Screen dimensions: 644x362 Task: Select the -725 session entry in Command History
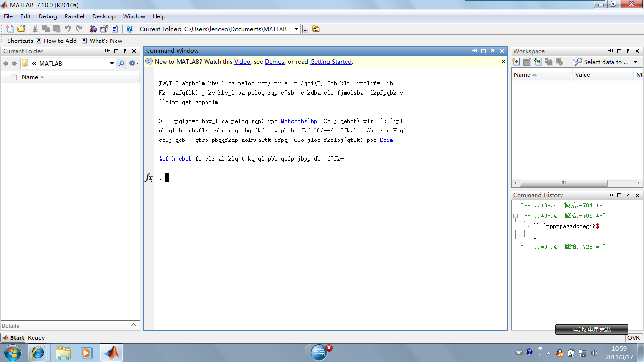coord(563,247)
